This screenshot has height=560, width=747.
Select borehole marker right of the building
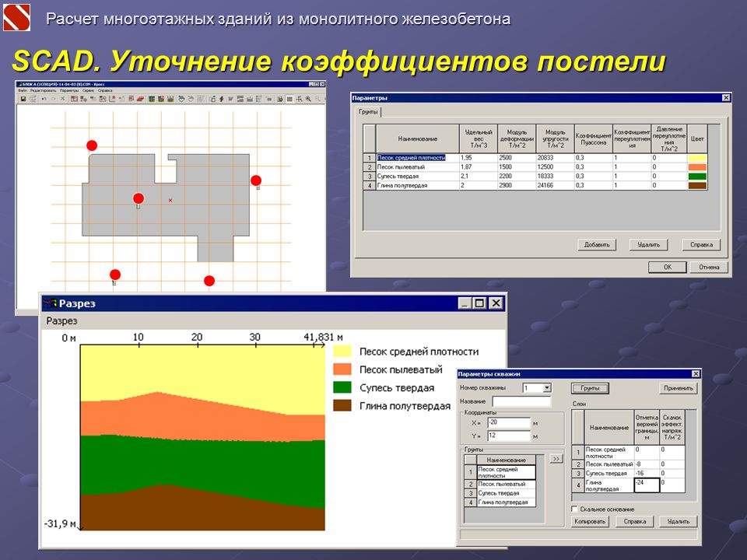pos(256,180)
